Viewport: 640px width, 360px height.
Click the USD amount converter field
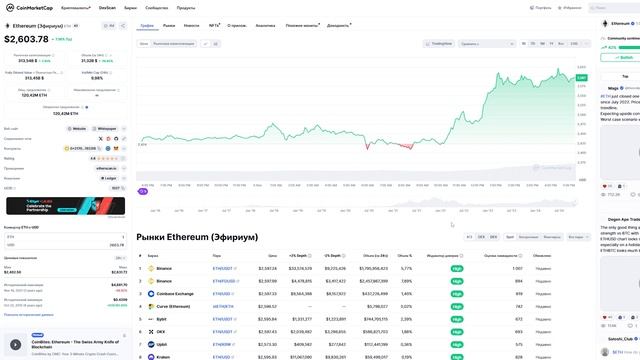[x=66, y=245]
